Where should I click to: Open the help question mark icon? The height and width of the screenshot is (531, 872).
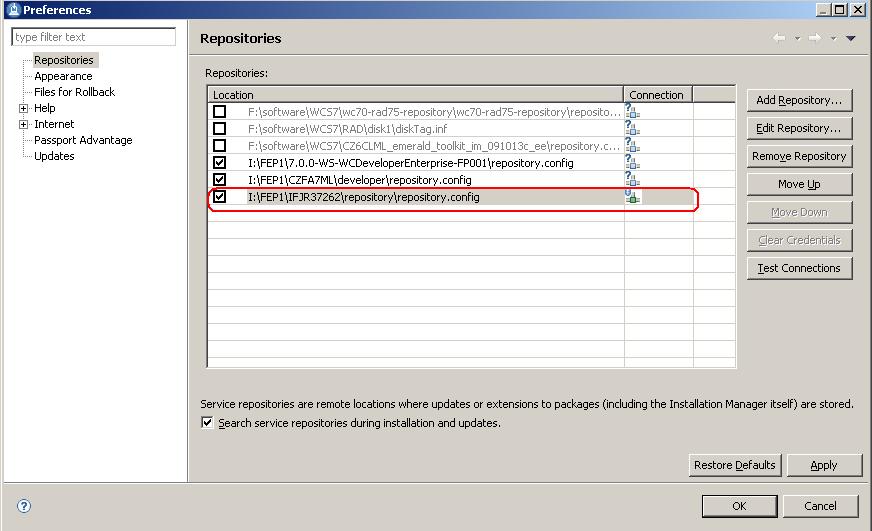pos(24,506)
